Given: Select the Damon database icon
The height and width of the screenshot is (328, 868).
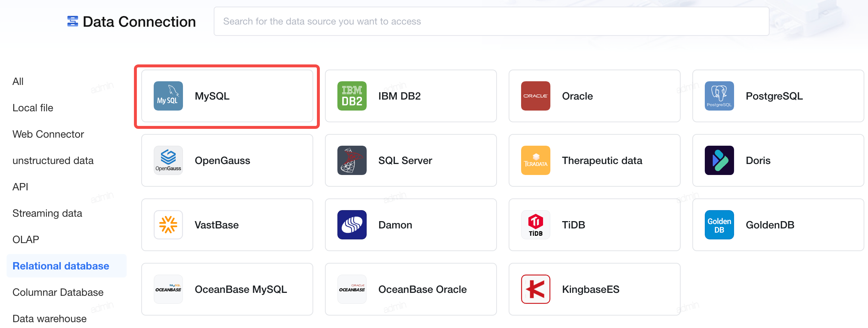Looking at the screenshot, I should tap(352, 225).
